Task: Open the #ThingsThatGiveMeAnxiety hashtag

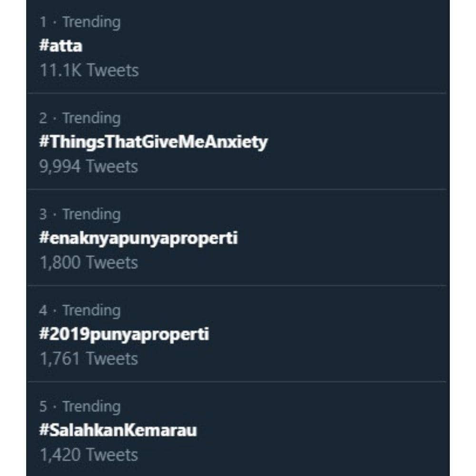Action: (x=153, y=142)
